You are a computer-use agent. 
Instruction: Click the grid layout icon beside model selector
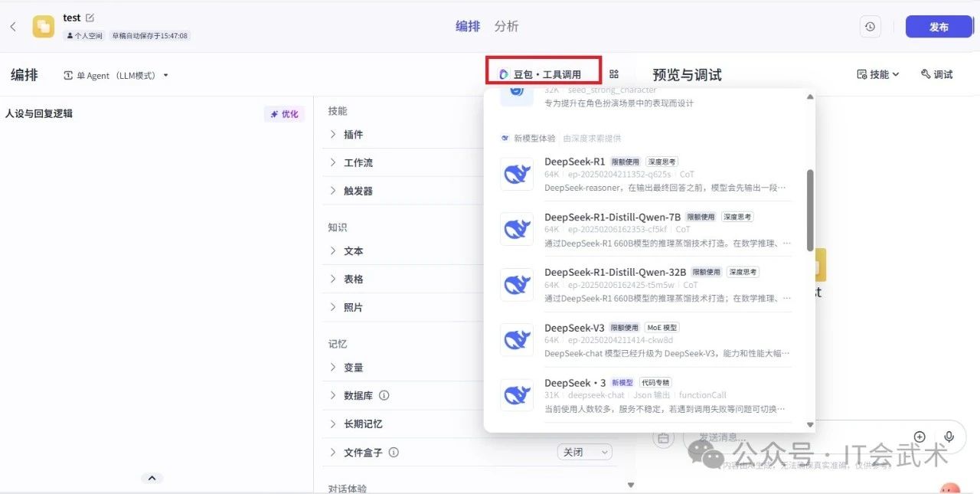pyautogui.click(x=614, y=74)
